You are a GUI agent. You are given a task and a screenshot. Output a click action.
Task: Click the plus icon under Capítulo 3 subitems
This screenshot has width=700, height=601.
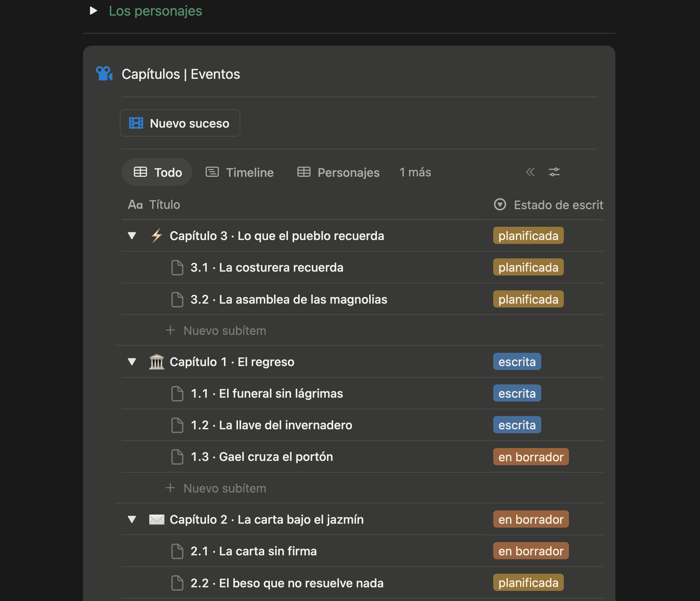coord(170,330)
